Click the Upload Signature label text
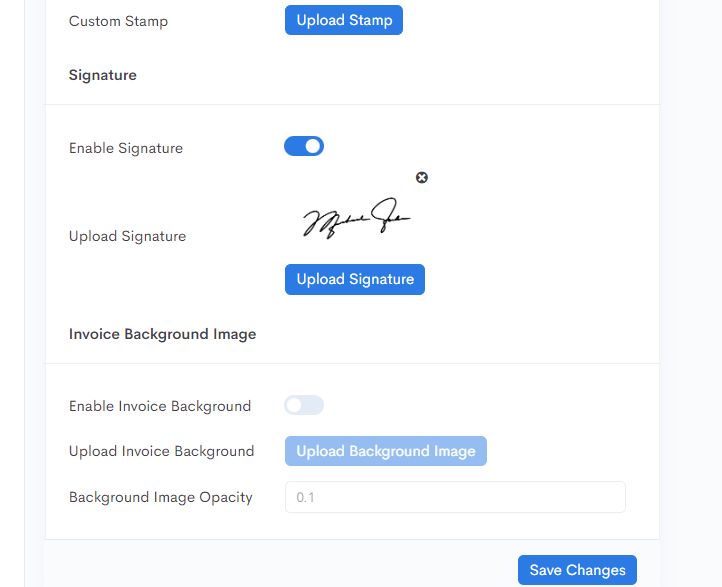The image size is (722, 587). click(x=128, y=236)
